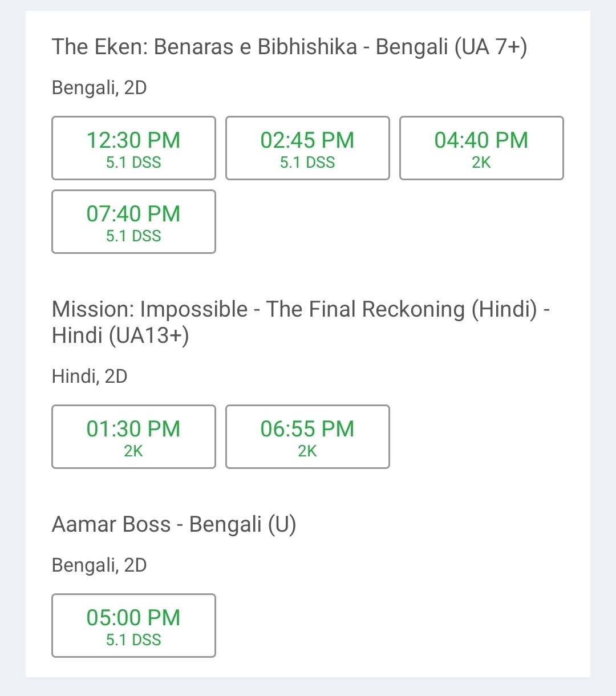Click the Bengali, 2D label under The Eken
This screenshot has height=696, width=616.
tap(99, 88)
